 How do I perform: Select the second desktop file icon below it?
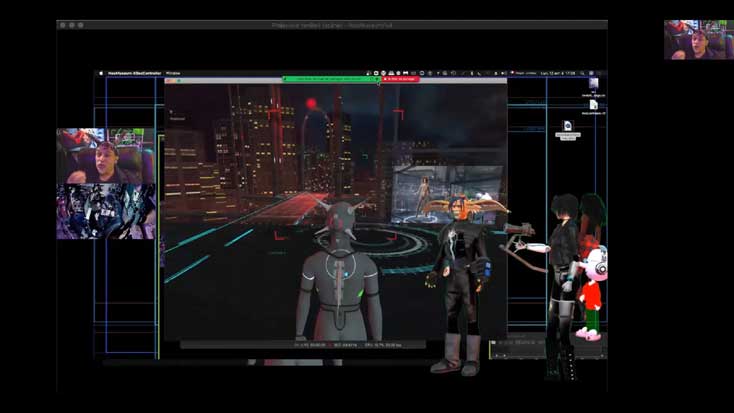coord(592,105)
